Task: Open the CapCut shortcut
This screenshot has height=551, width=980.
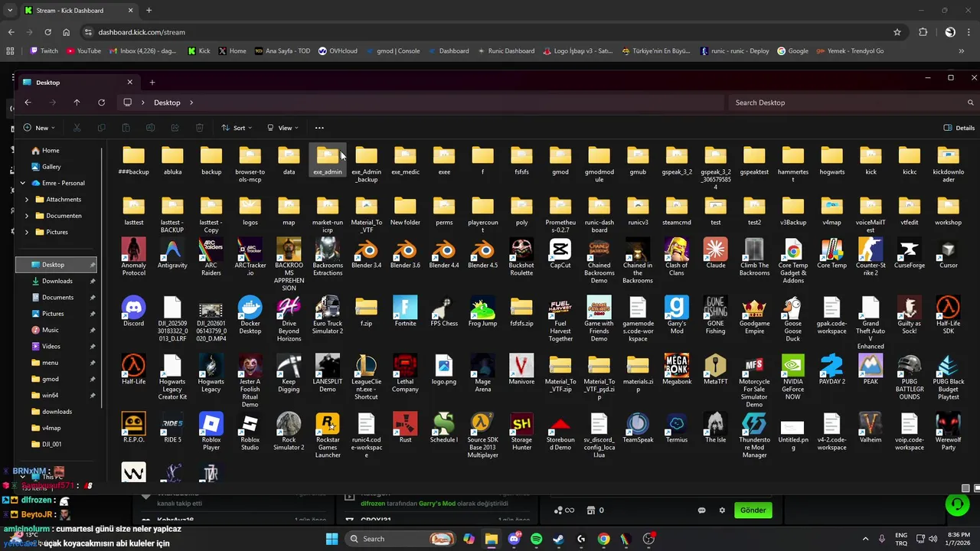Action: tap(560, 254)
